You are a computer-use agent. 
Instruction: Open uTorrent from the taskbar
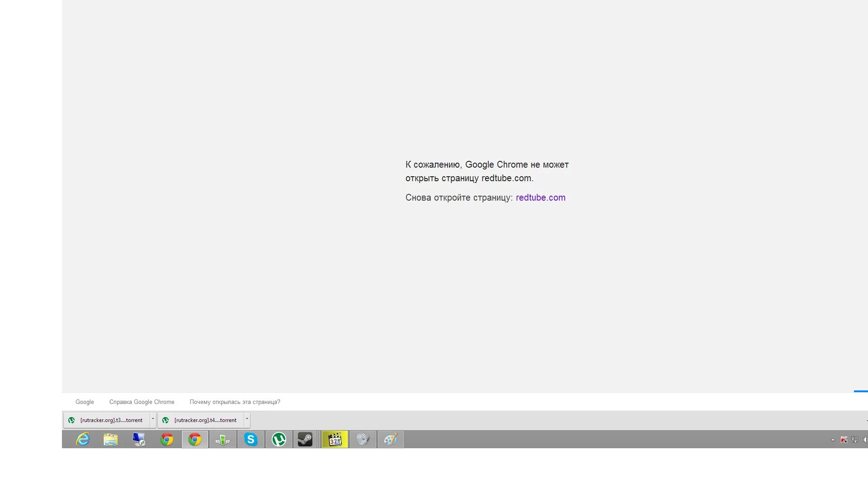[x=279, y=439]
